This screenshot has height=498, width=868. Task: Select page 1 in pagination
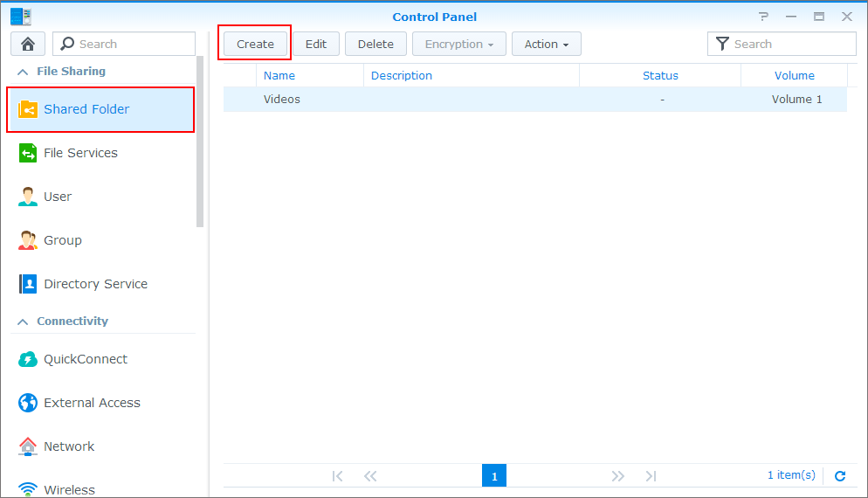494,476
